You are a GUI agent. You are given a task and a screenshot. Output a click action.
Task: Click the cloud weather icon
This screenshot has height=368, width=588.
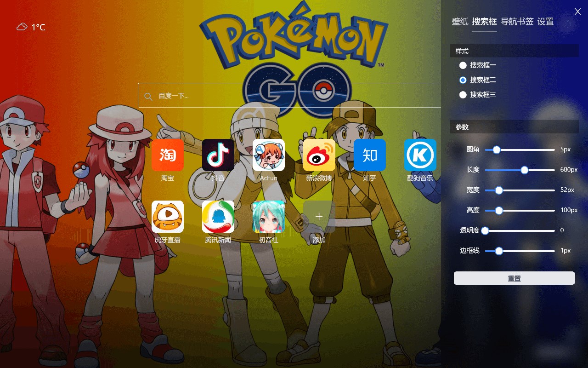(x=22, y=27)
